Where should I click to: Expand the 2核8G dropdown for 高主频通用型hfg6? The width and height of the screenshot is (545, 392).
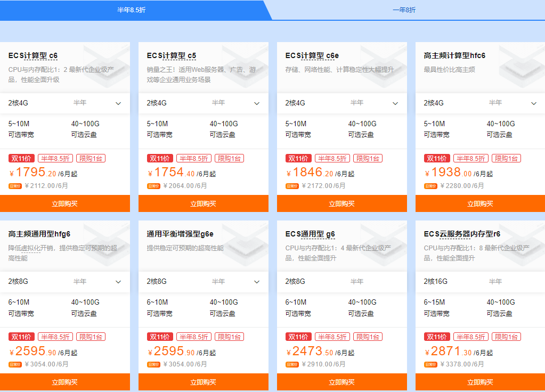point(65,282)
